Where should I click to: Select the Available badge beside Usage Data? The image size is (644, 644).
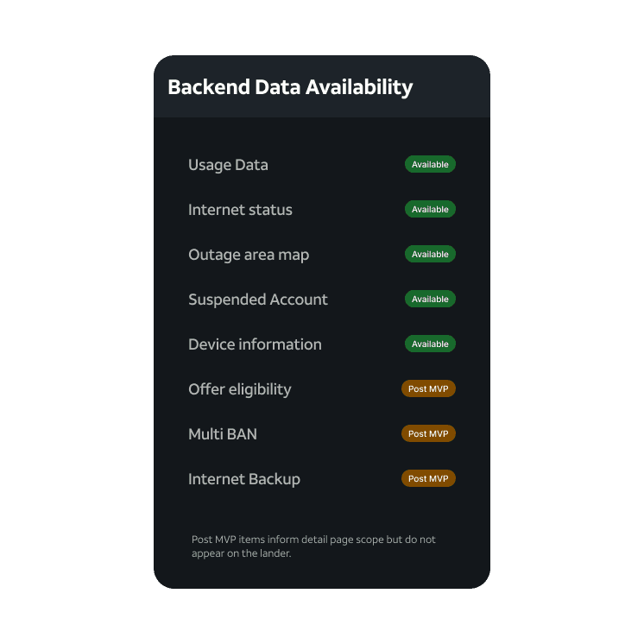click(x=430, y=164)
